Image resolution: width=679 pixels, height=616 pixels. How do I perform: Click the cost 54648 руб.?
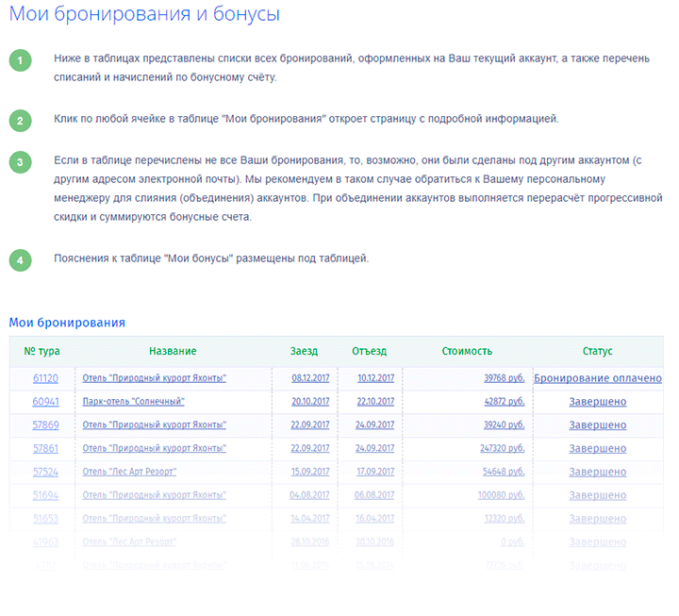click(x=504, y=472)
